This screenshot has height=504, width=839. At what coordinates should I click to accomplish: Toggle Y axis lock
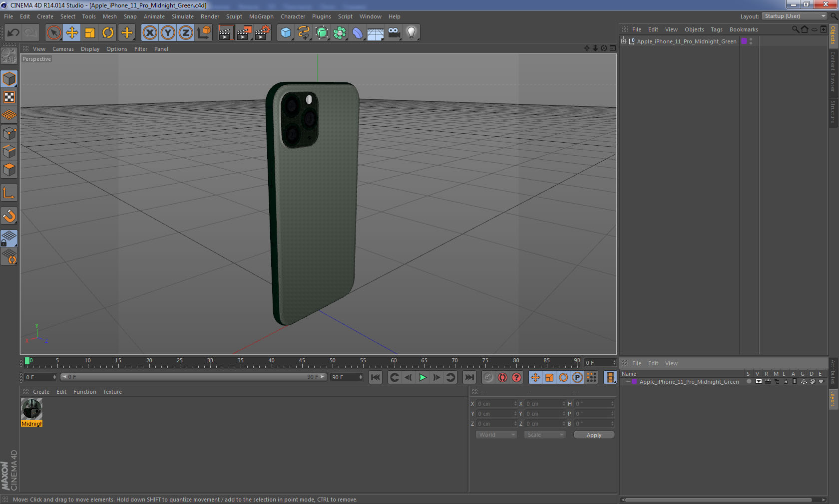(x=168, y=33)
